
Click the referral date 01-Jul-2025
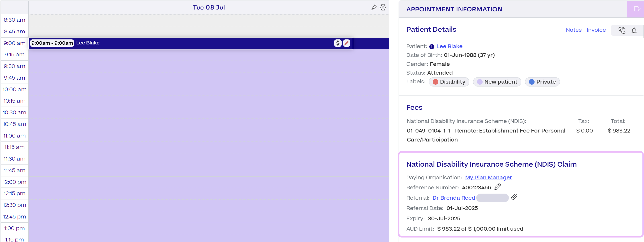462,208
